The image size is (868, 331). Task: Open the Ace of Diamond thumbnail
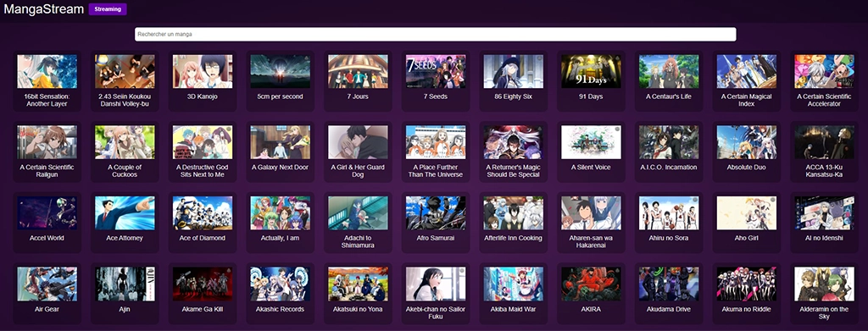pos(203,212)
